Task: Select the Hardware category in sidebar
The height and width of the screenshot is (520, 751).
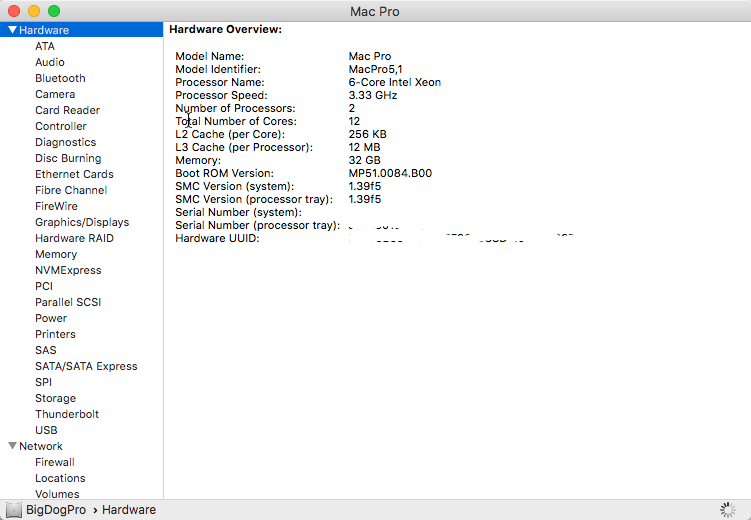Action: pyautogui.click(x=81, y=30)
